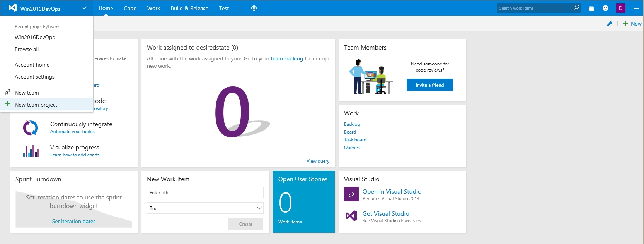Click the Recent projects/teams label
This screenshot has width=644, height=244.
pos(37,27)
